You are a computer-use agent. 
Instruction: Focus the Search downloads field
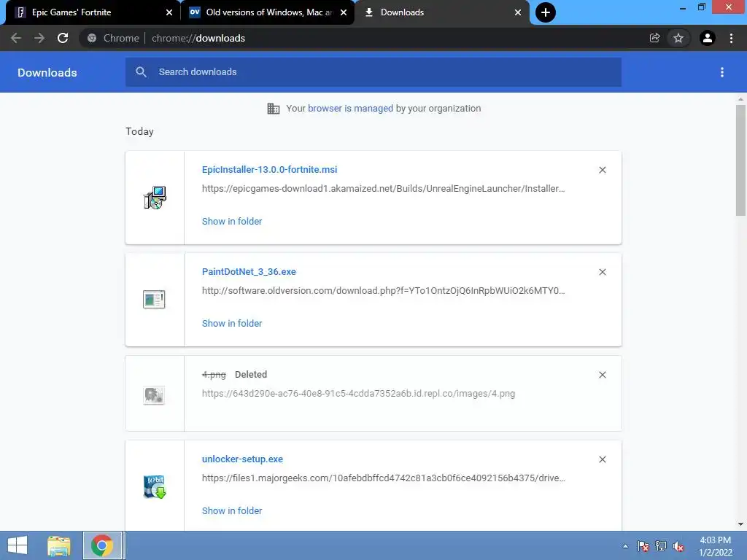click(x=373, y=72)
